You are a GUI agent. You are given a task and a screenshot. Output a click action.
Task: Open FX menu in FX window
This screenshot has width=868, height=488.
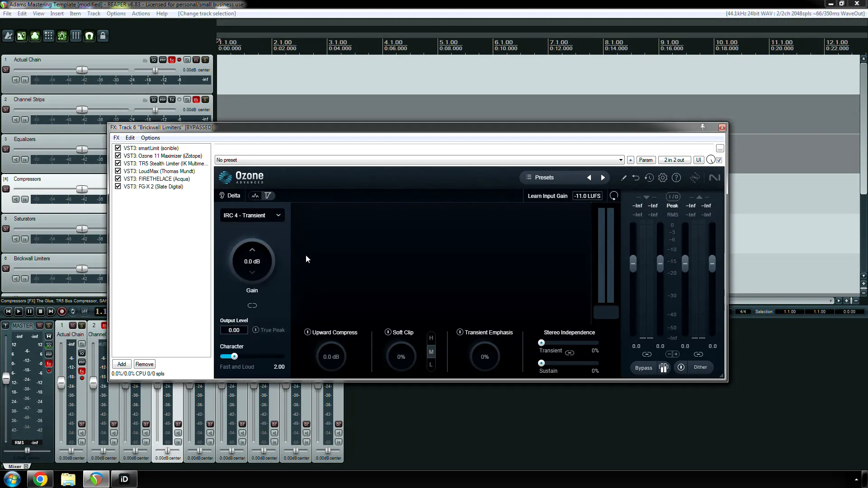[x=117, y=138]
